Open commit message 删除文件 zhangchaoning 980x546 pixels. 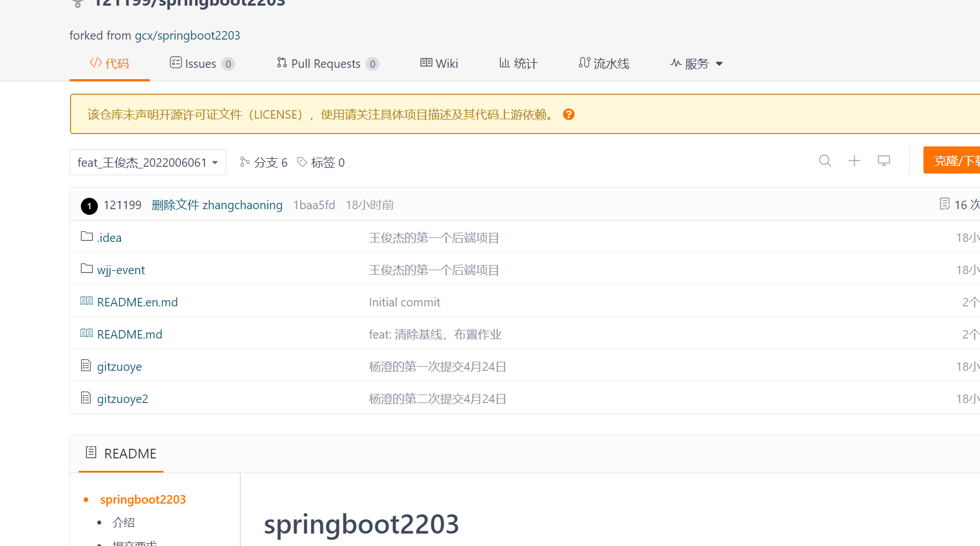click(217, 205)
